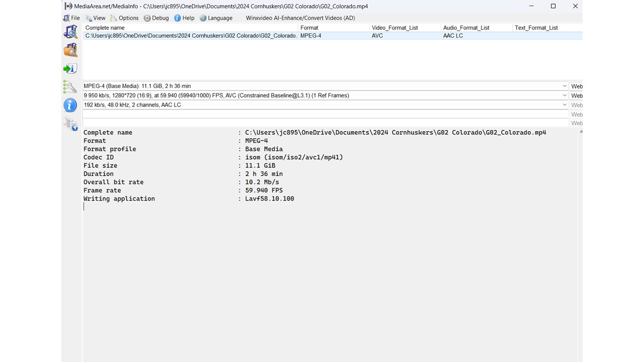Click the blue About info sidebar icon
Image resolution: width=644 pixels, height=362 pixels.
pos(70,105)
